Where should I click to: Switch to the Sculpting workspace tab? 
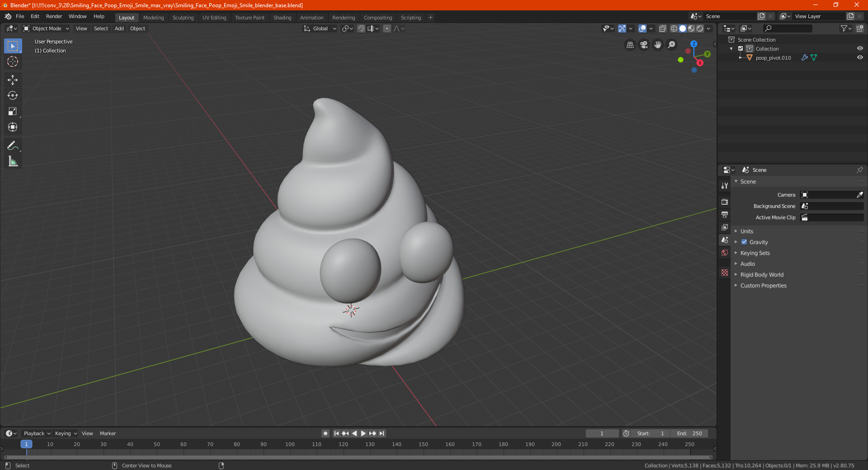point(183,18)
